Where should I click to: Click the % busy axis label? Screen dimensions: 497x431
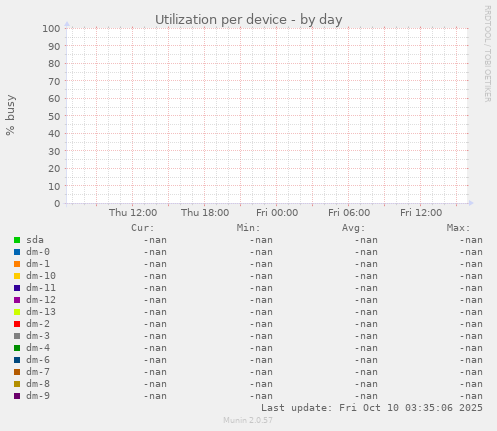coord(10,115)
